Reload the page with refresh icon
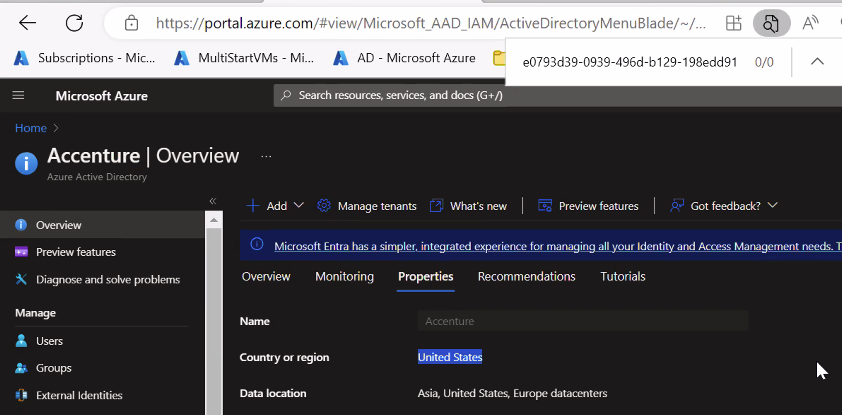Screen dimensions: 842x415 [x=74, y=22]
